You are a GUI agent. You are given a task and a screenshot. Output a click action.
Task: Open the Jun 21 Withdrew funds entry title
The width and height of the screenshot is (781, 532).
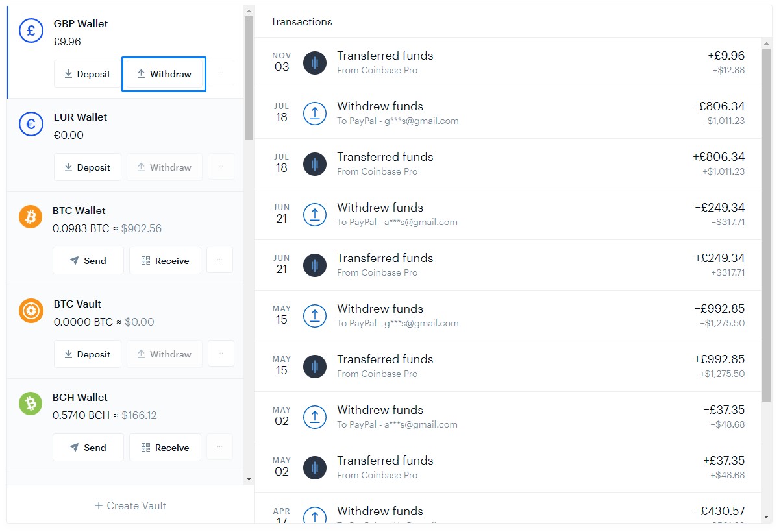(x=380, y=208)
